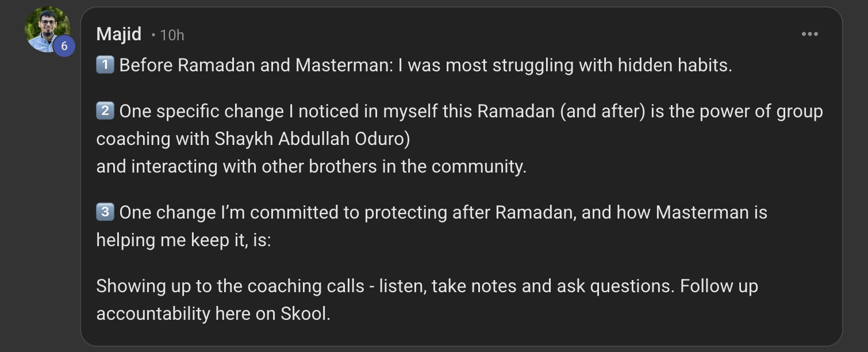Click the number 2 emoji icon

[x=105, y=110]
